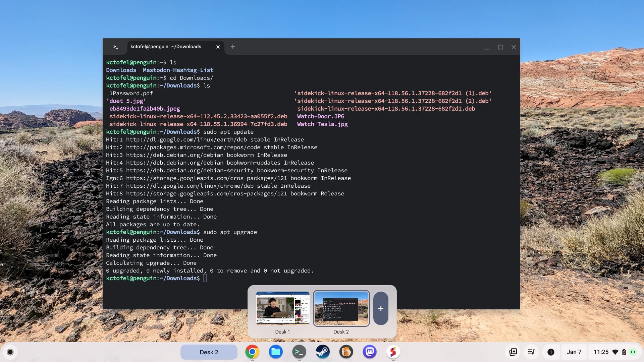
Task: Open new terminal tab with plus button
Action: click(x=232, y=46)
